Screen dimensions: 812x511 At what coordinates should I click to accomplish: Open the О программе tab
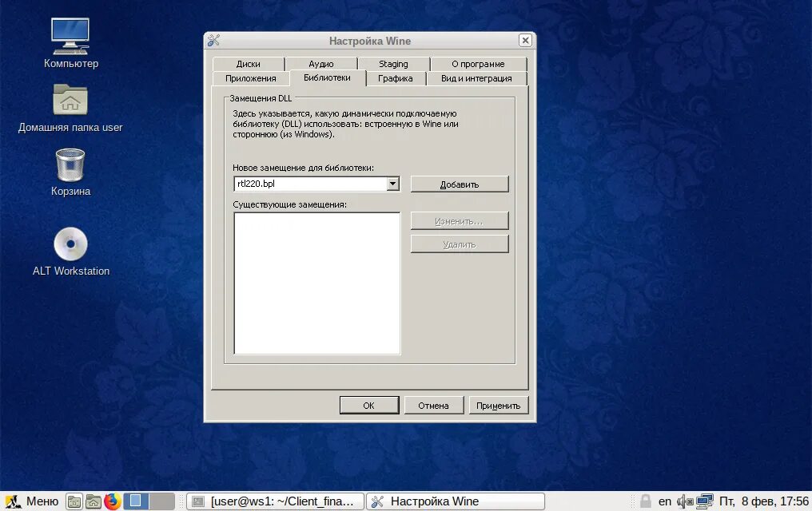click(478, 64)
